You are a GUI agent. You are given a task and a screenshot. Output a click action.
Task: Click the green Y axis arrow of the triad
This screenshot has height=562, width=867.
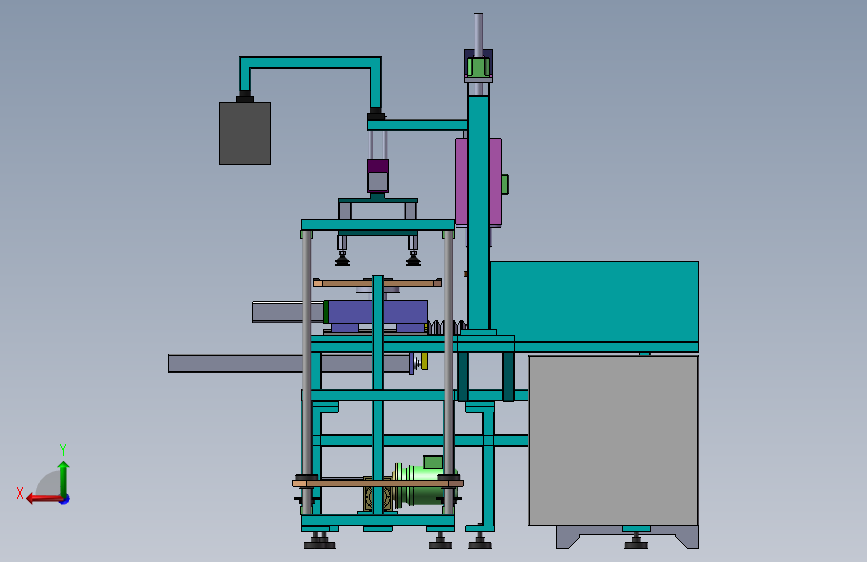point(64,478)
